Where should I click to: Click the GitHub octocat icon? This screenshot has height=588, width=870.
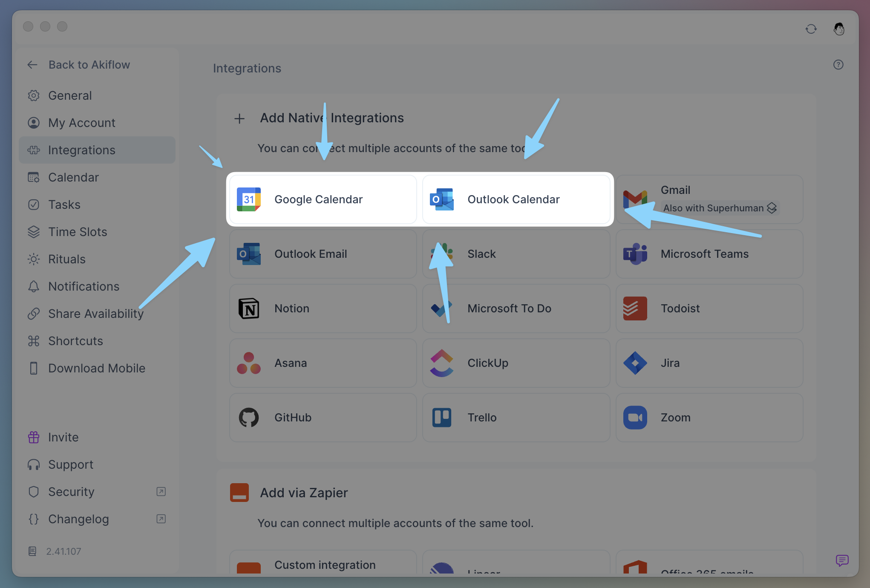(x=249, y=418)
